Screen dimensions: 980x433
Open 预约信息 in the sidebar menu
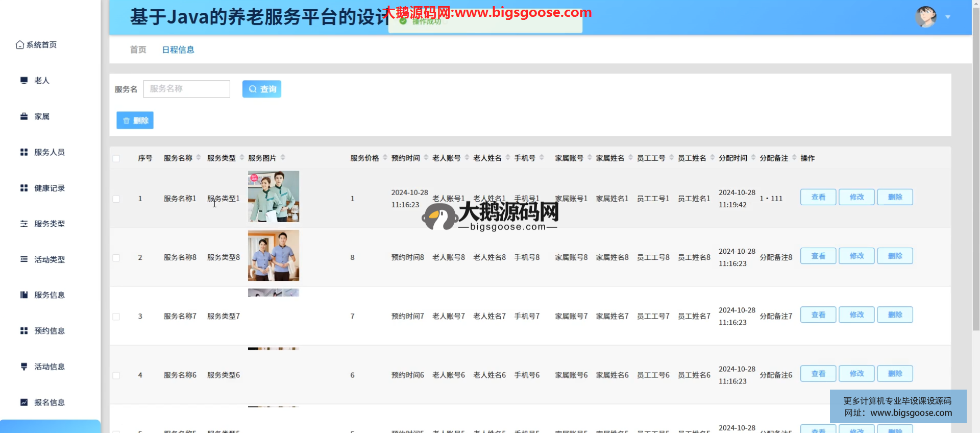49,331
